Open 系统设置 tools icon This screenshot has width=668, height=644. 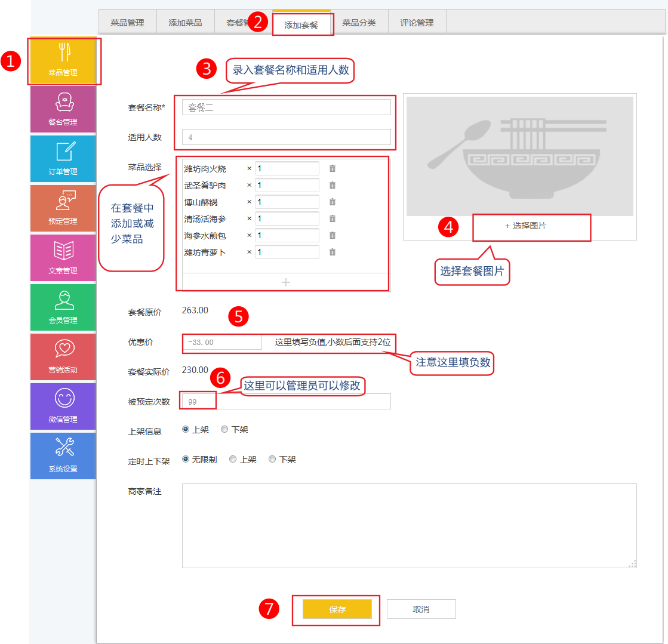click(63, 455)
